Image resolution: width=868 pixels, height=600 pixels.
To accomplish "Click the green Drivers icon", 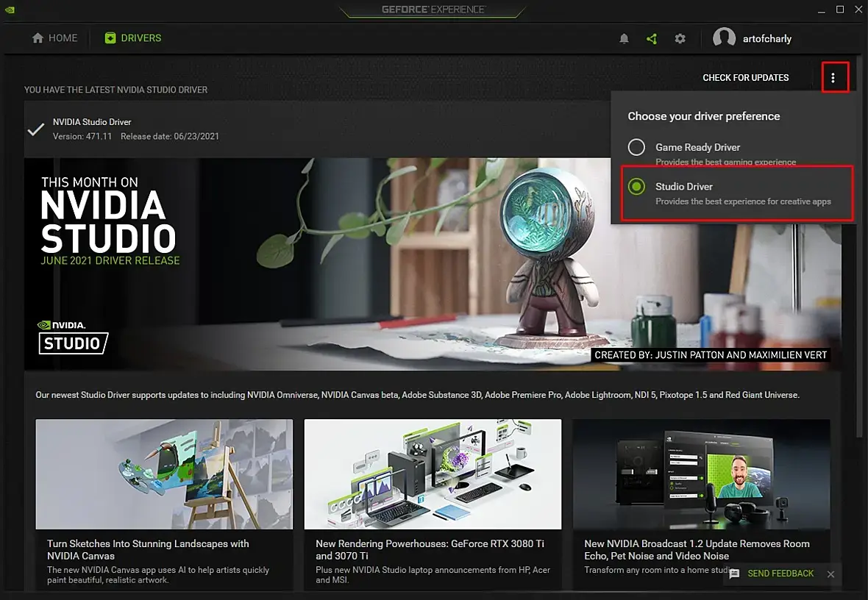I will (x=110, y=38).
